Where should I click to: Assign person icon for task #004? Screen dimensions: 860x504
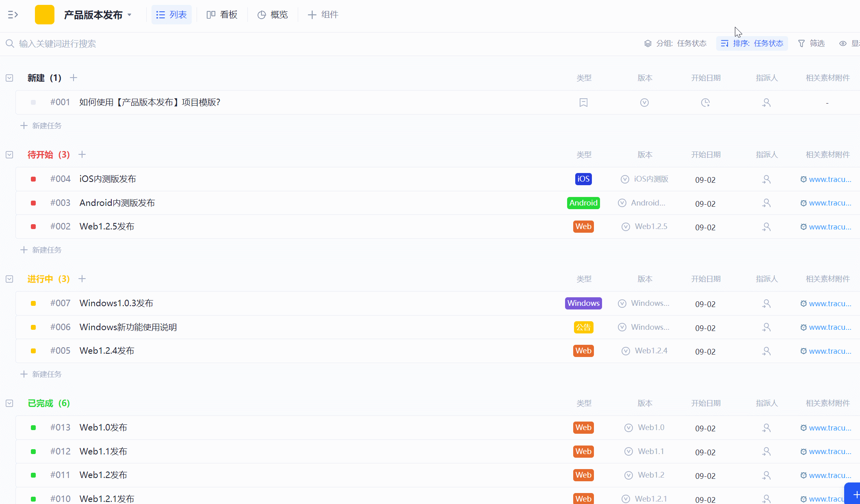pyautogui.click(x=766, y=179)
